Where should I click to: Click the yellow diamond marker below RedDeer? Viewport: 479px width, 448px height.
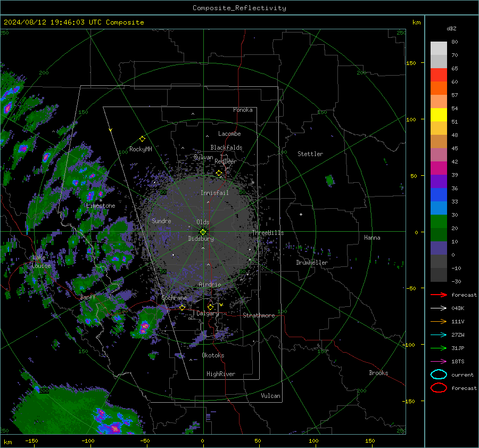click(219, 173)
